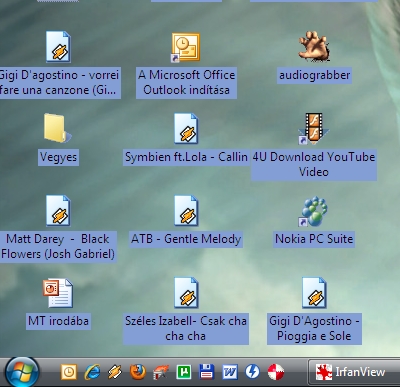
Task: Click the 'MT irodába' label text
Action: click(x=58, y=321)
